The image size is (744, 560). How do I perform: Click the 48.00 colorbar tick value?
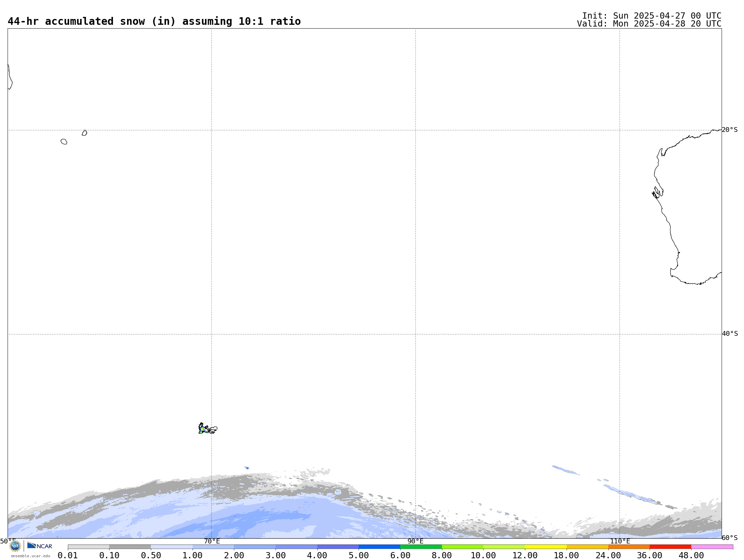[x=691, y=556]
